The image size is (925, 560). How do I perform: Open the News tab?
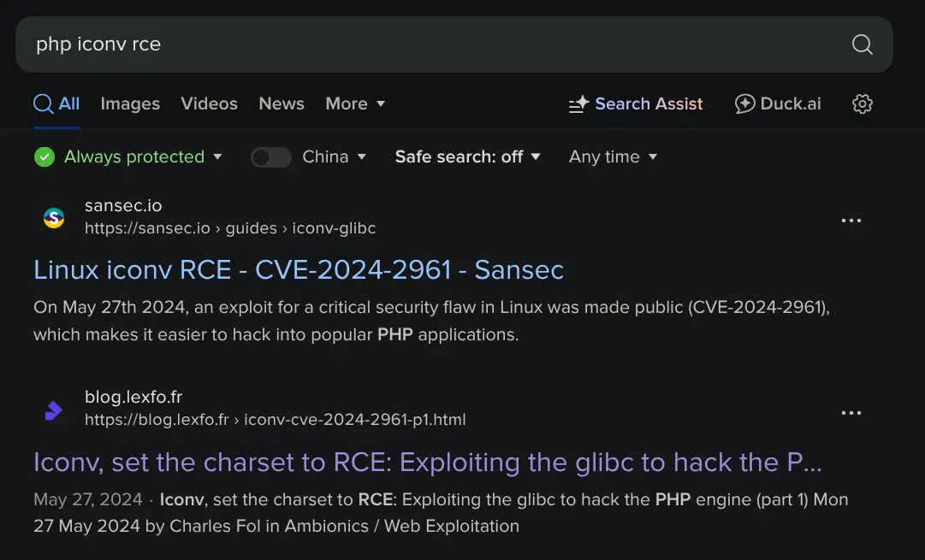coord(282,104)
